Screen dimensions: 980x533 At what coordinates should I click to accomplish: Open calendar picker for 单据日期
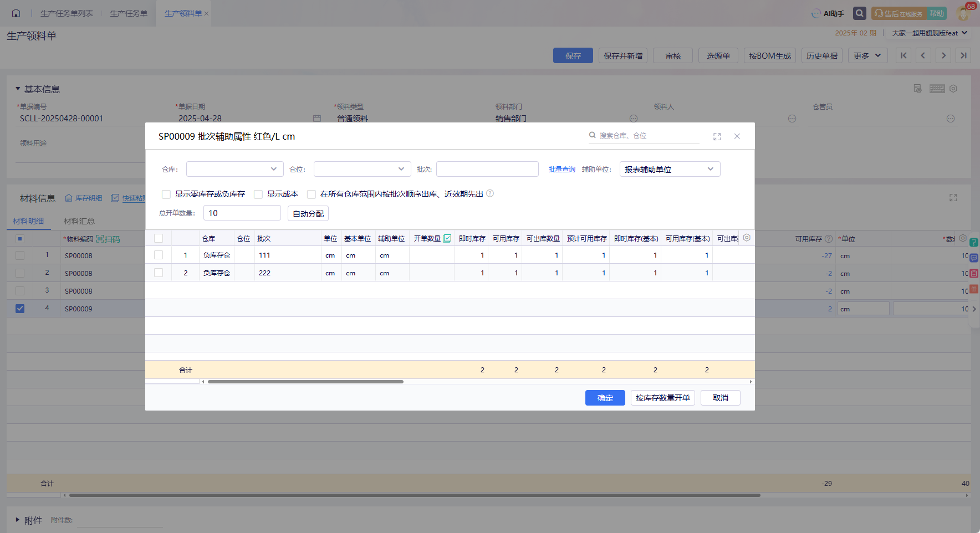pyautogui.click(x=317, y=118)
